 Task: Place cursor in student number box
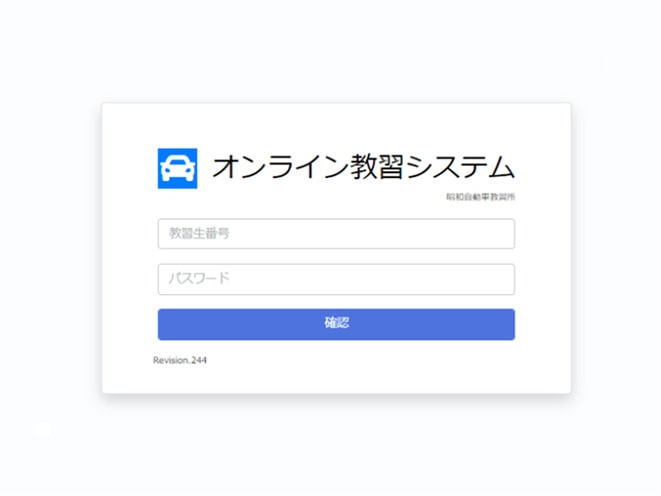tap(336, 234)
